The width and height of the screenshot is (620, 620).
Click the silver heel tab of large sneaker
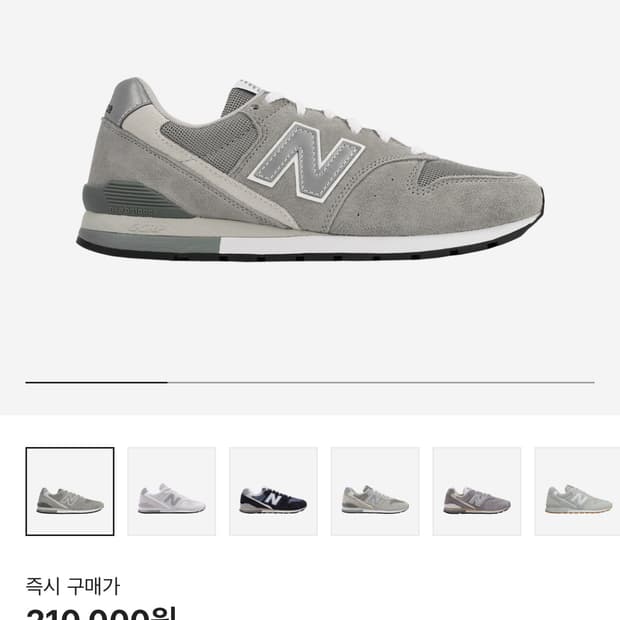[130, 100]
